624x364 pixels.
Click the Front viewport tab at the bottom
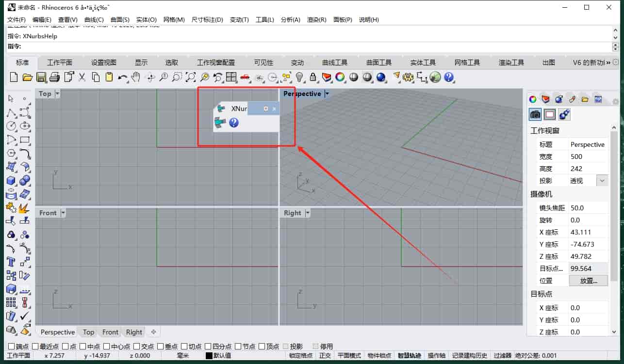coord(110,332)
